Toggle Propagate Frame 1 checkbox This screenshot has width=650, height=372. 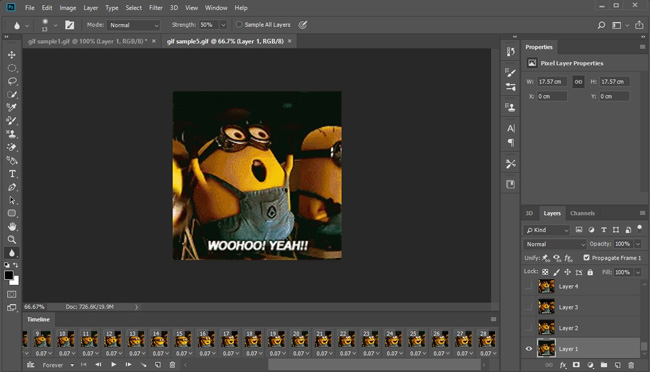586,258
